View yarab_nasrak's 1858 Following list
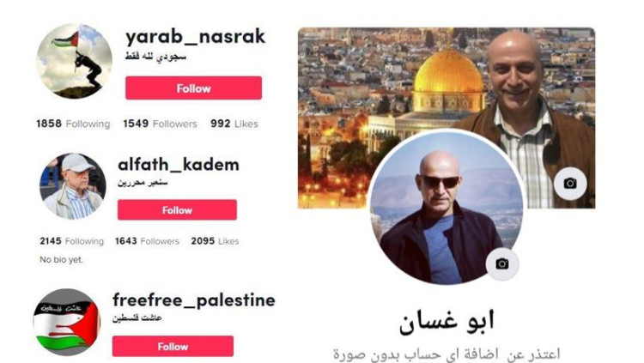 click(73, 124)
